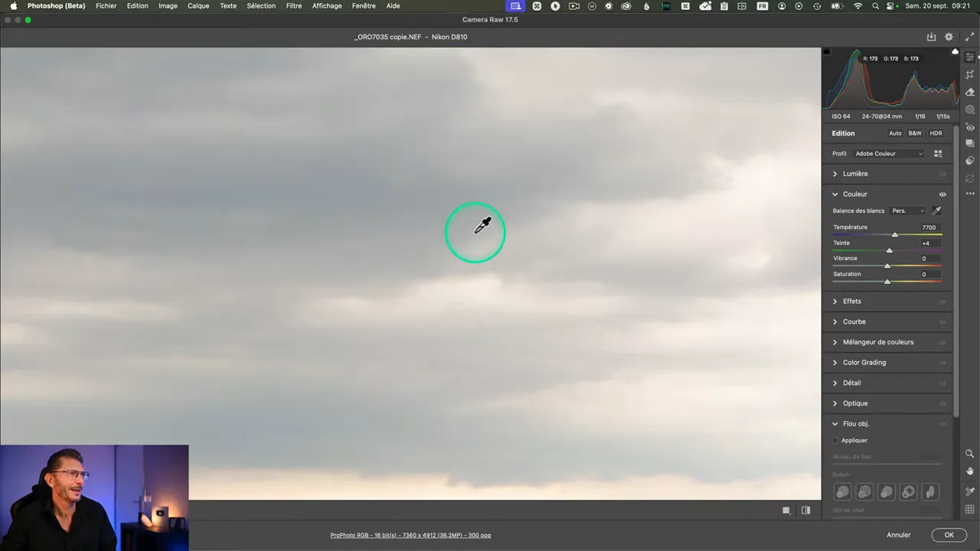The image size is (980, 551).
Task: Click the White Balance eyedropper icon
Action: [x=936, y=210]
